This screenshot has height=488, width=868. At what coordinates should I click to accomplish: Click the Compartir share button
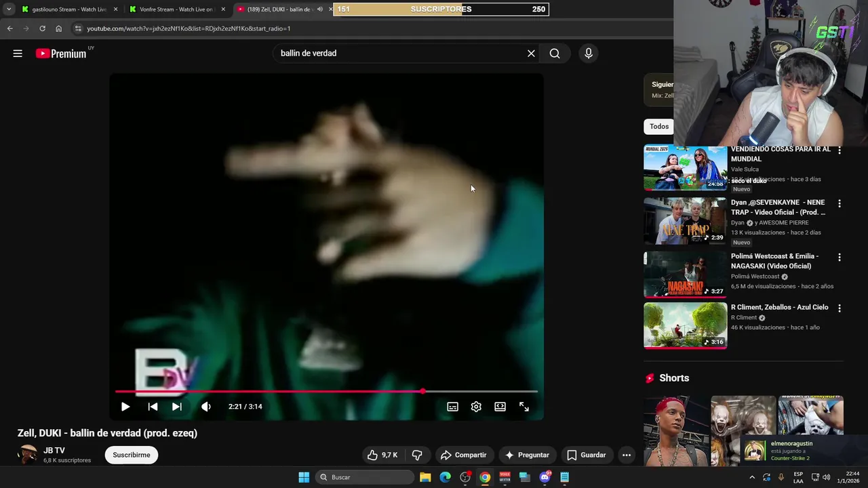tap(464, 455)
